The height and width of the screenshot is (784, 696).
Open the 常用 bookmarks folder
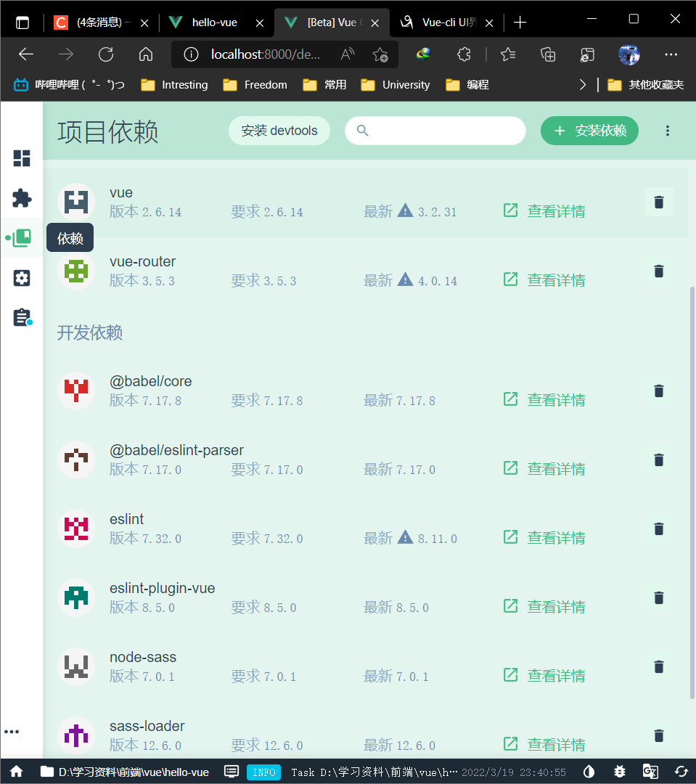tap(324, 85)
